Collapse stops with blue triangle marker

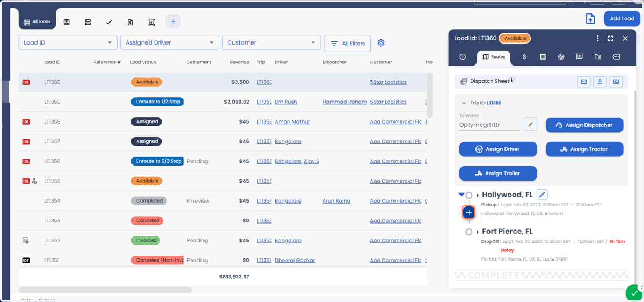click(462, 195)
